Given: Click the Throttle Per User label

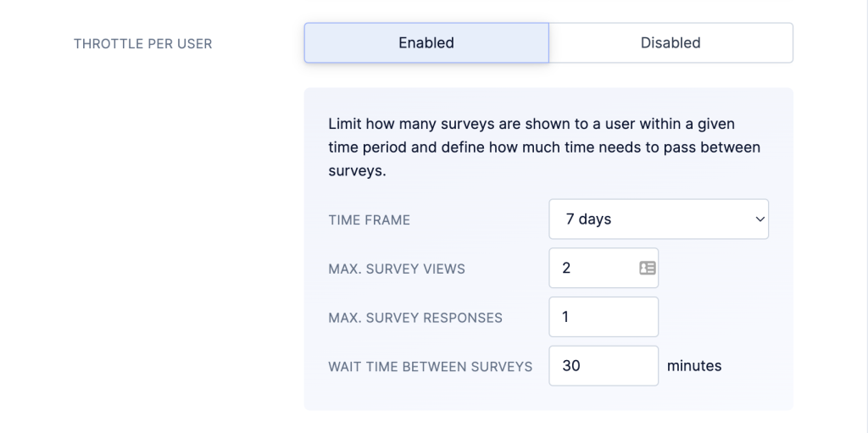Looking at the screenshot, I should tap(142, 44).
